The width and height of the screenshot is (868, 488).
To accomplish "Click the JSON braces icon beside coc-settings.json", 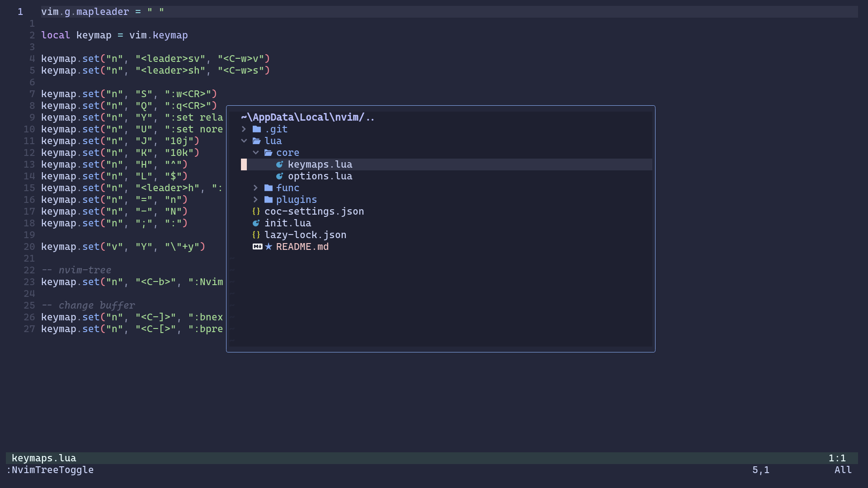I will coord(256,211).
